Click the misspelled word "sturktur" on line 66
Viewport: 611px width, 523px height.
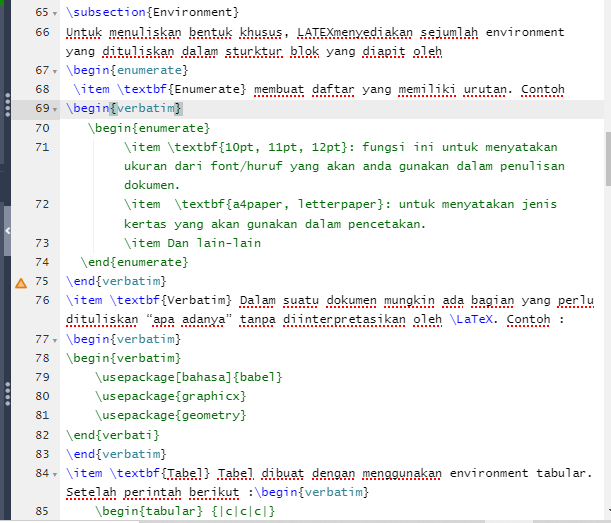click(x=254, y=51)
